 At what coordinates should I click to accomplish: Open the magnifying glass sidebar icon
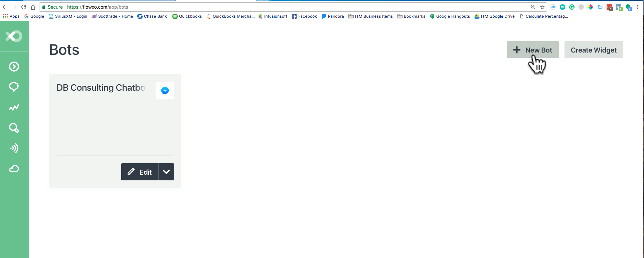coord(14,128)
